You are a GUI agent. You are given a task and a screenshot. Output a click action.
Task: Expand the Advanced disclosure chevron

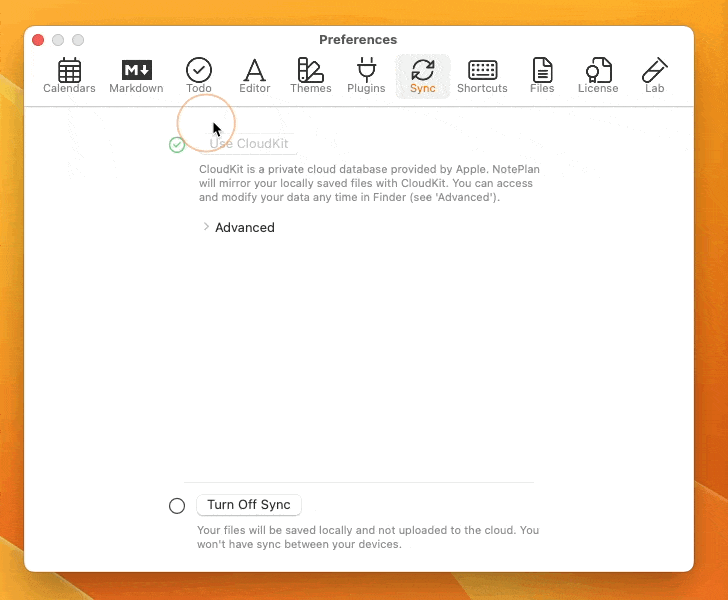coord(206,227)
